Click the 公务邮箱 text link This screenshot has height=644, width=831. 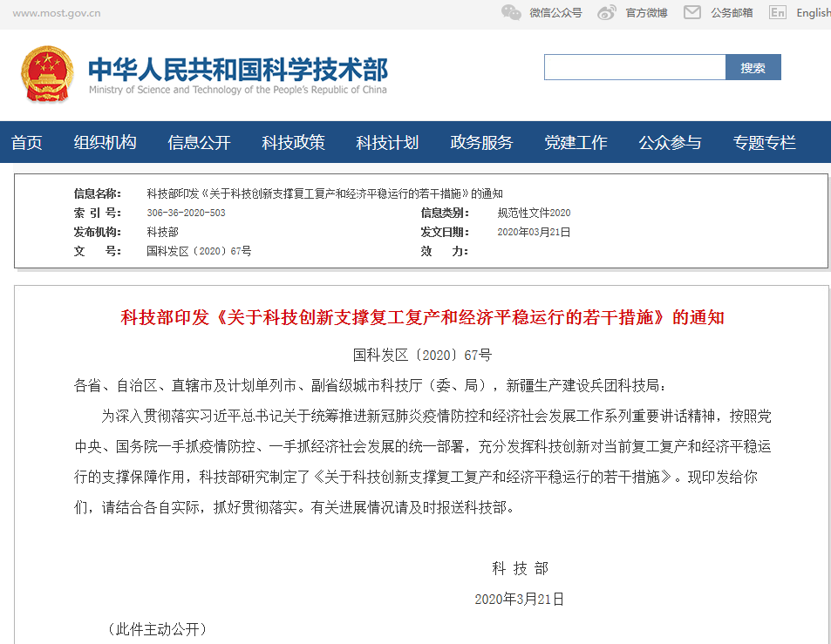point(732,12)
